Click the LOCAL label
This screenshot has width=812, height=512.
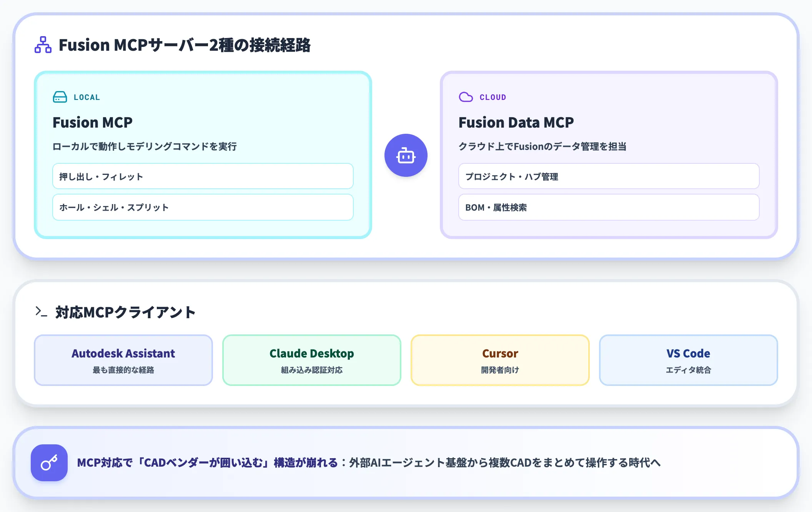87,97
